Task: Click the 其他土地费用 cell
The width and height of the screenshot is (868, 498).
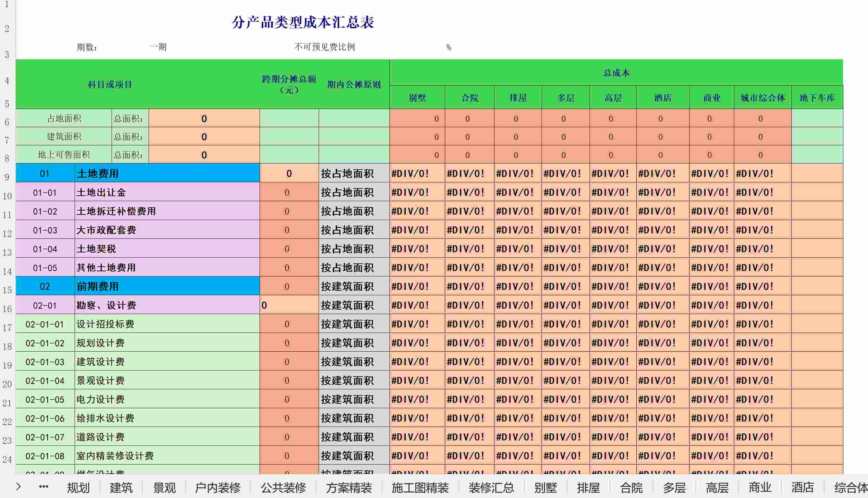Action: coord(167,267)
